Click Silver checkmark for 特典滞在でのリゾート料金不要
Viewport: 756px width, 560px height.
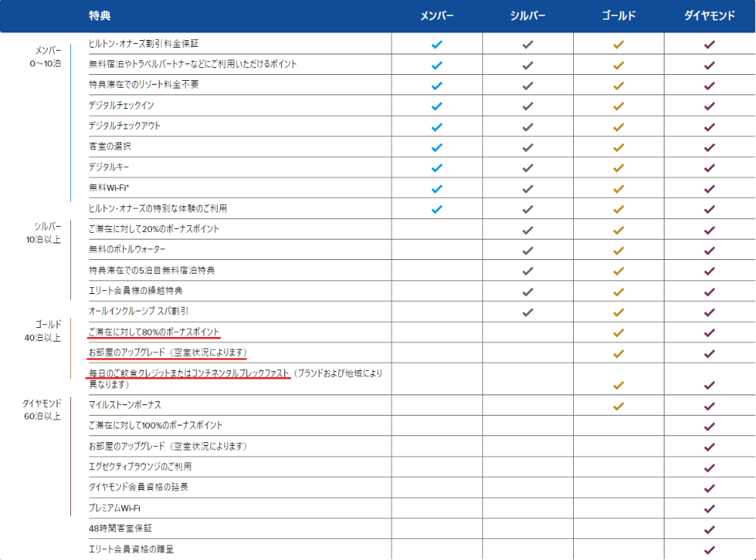pos(528,86)
